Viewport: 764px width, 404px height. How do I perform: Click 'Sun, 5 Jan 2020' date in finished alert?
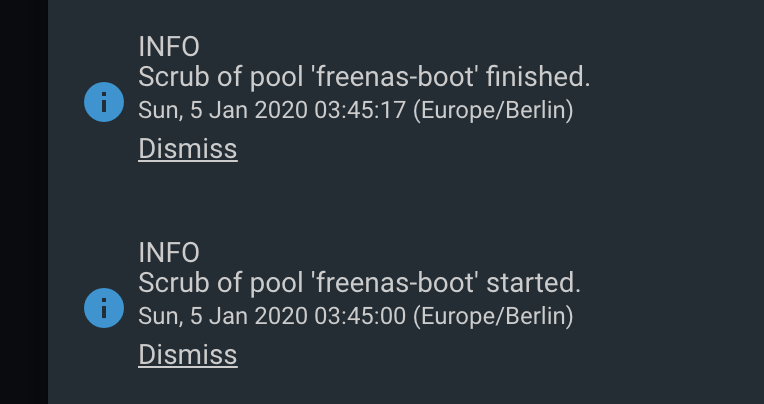223,111
